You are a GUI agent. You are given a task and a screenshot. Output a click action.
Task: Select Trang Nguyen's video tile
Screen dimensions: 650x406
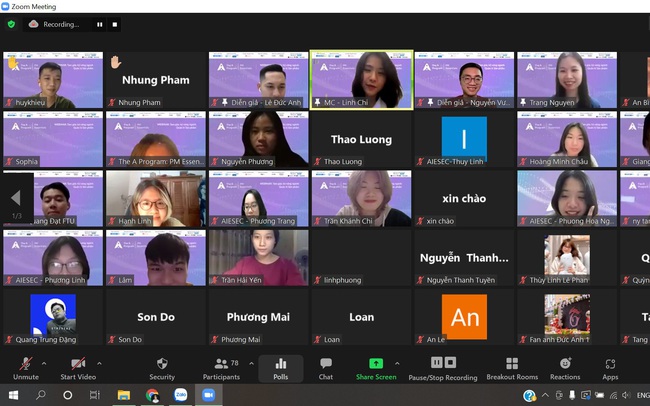click(567, 80)
